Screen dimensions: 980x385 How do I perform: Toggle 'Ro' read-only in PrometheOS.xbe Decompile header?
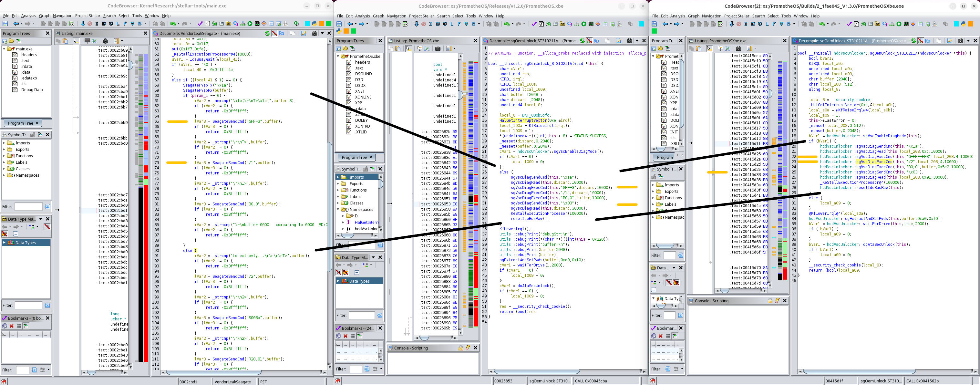pos(596,41)
